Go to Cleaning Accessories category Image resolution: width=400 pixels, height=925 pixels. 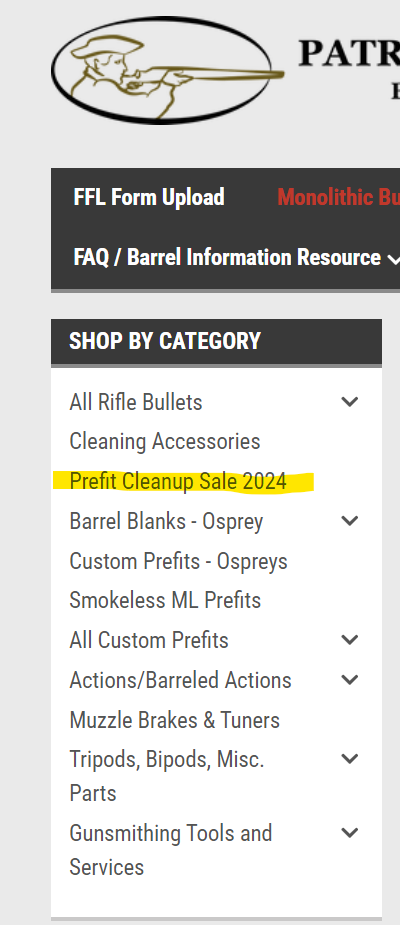click(x=165, y=441)
